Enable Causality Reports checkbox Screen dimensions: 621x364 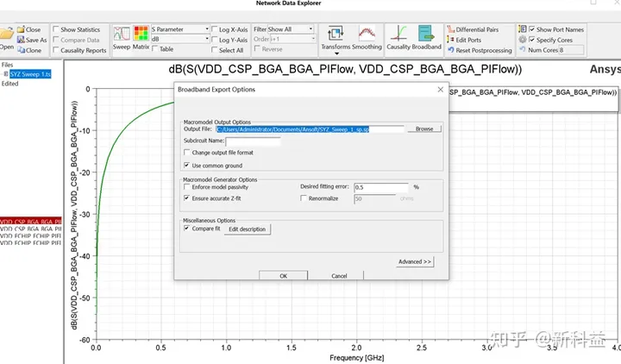point(56,50)
